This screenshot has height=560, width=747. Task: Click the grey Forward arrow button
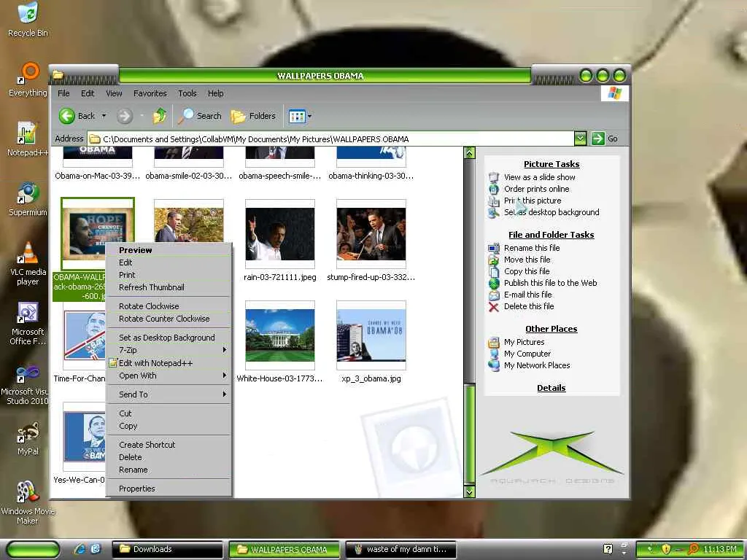coord(124,116)
